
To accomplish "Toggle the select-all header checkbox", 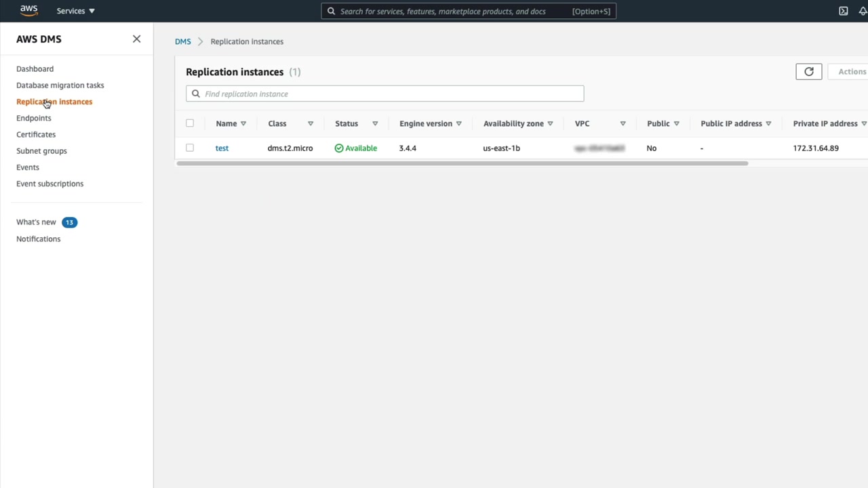I will coord(190,123).
